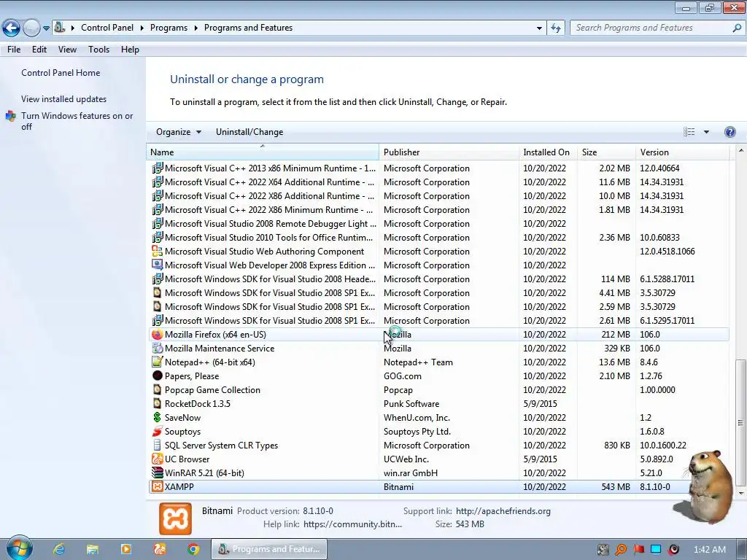Select the SaveNow dollar sign icon
This screenshot has height=560, width=747.
pos(158,417)
